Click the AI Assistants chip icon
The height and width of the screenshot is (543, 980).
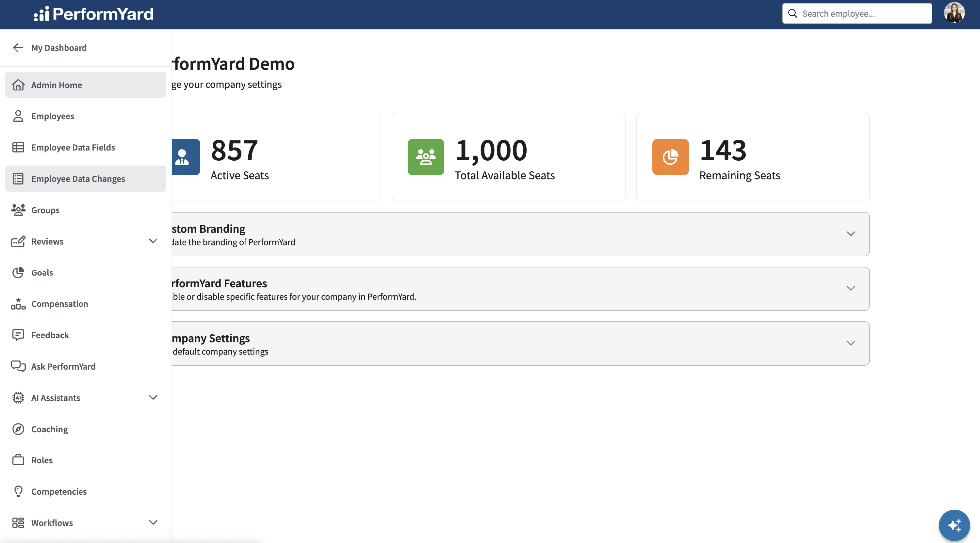pyautogui.click(x=18, y=397)
